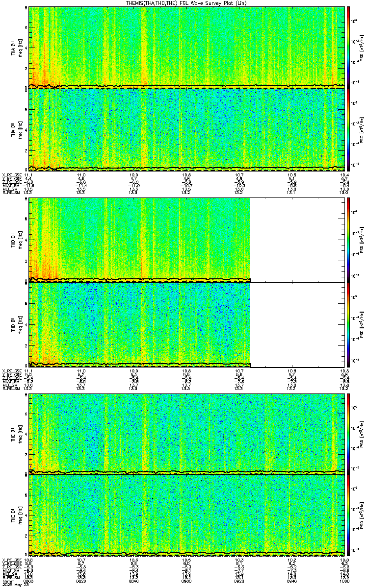Click the PSD color bar beside THD B-parallel
This screenshot has height=588, width=368.
tap(348, 324)
